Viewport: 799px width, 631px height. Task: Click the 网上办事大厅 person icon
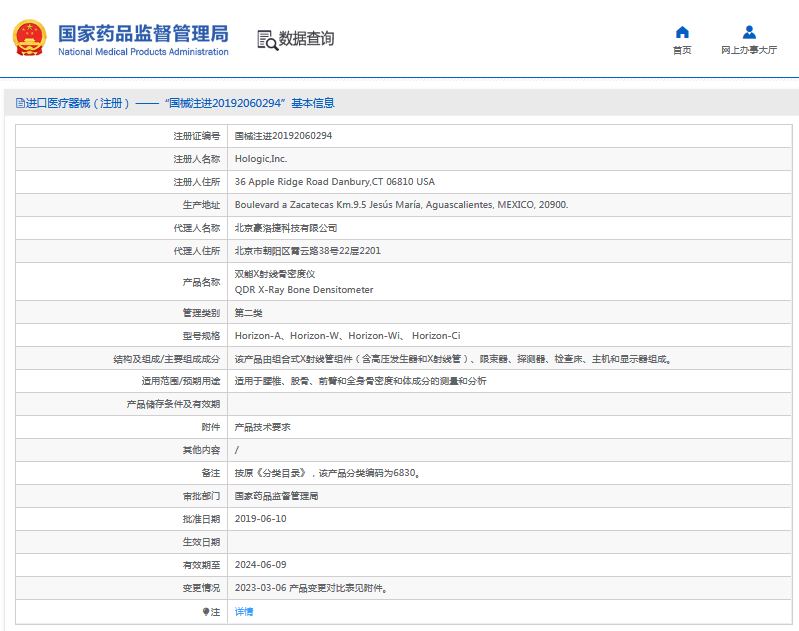tap(748, 32)
